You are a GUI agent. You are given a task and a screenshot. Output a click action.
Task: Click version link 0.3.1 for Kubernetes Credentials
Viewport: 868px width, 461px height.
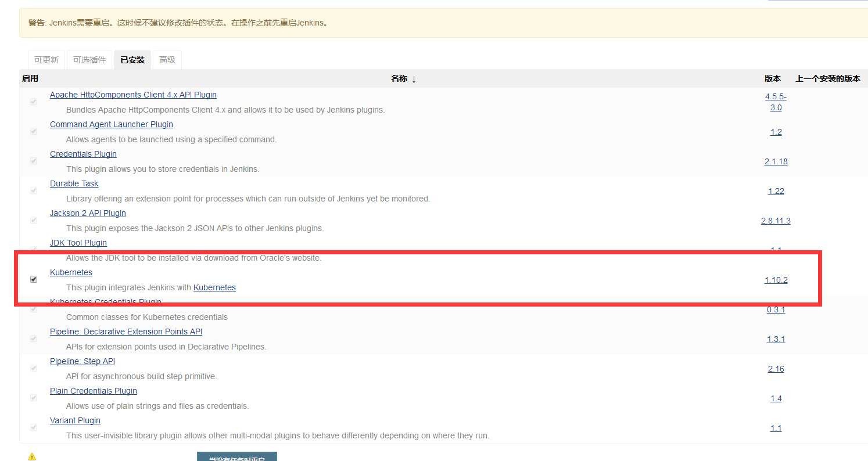click(776, 309)
